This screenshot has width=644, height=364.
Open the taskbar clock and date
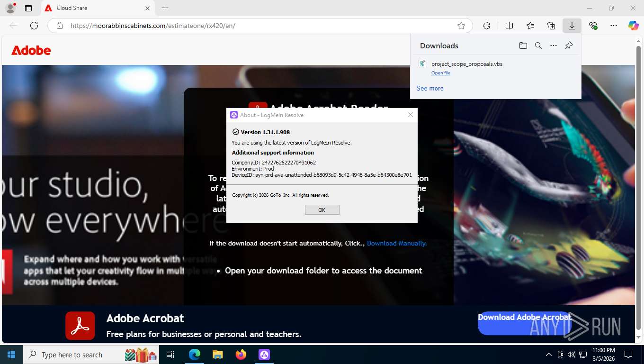point(604,355)
